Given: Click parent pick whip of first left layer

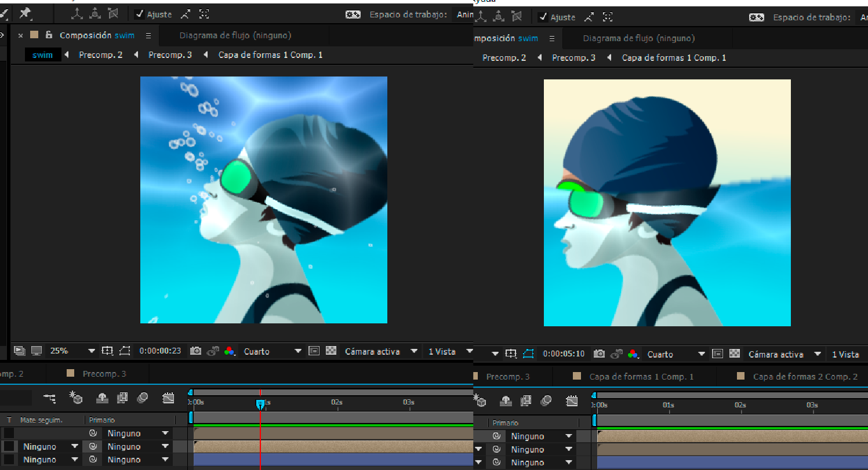Looking at the screenshot, I should coord(93,433).
